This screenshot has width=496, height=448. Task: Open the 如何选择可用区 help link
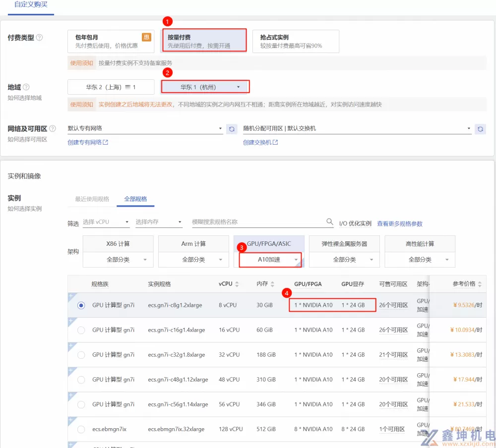coord(27,139)
